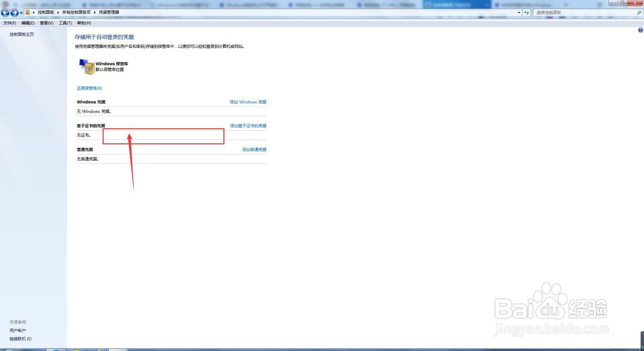644x351 pixels.
Task: Click the 普通凭据 section heading
Action: click(x=85, y=149)
